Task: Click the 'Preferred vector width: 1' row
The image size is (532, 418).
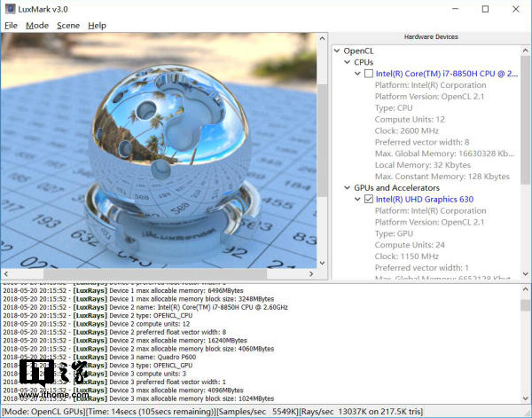Action: [x=422, y=268]
